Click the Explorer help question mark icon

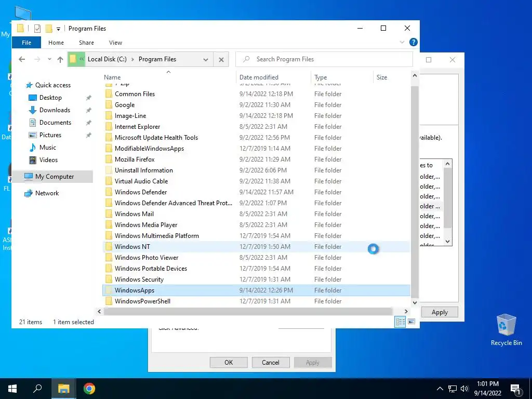coord(413,42)
